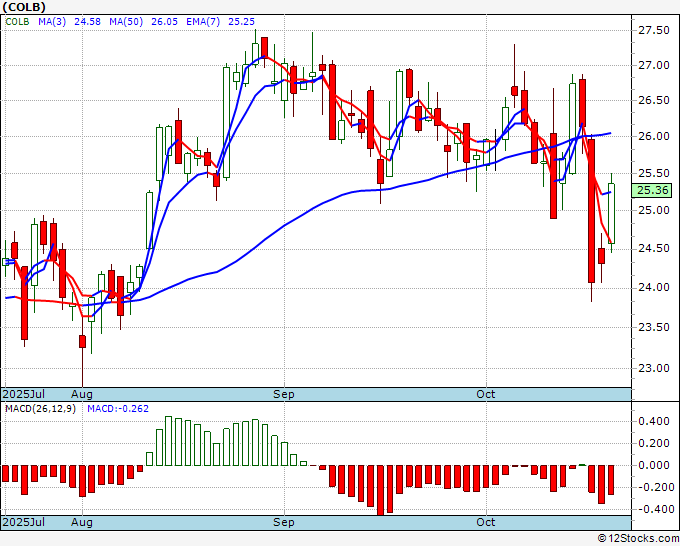This screenshot has width=680, height=546.
Task: Click the 27.00 price axis label
Action: coord(654,65)
